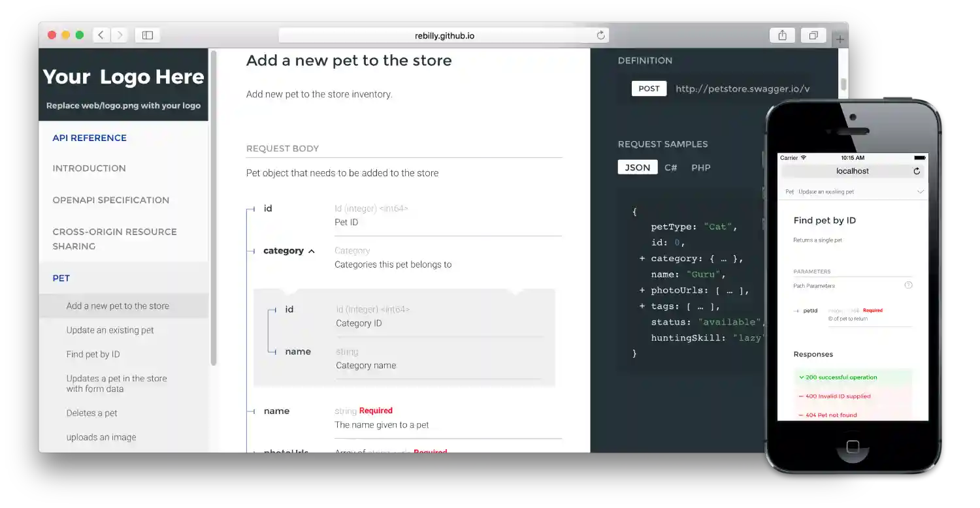Expand the tags array in the JSON sample
Screen dimensions: 980x508
coord(642,306)
